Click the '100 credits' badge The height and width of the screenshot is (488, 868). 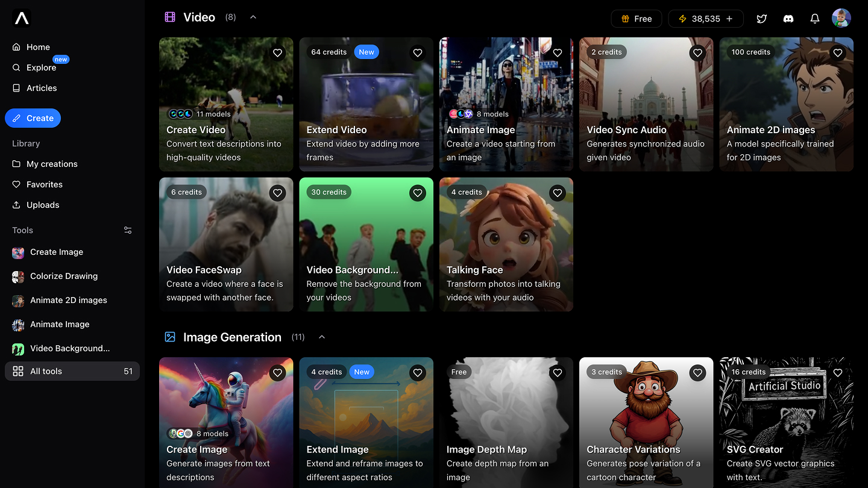pyautogui.click(x=750, y=52)
